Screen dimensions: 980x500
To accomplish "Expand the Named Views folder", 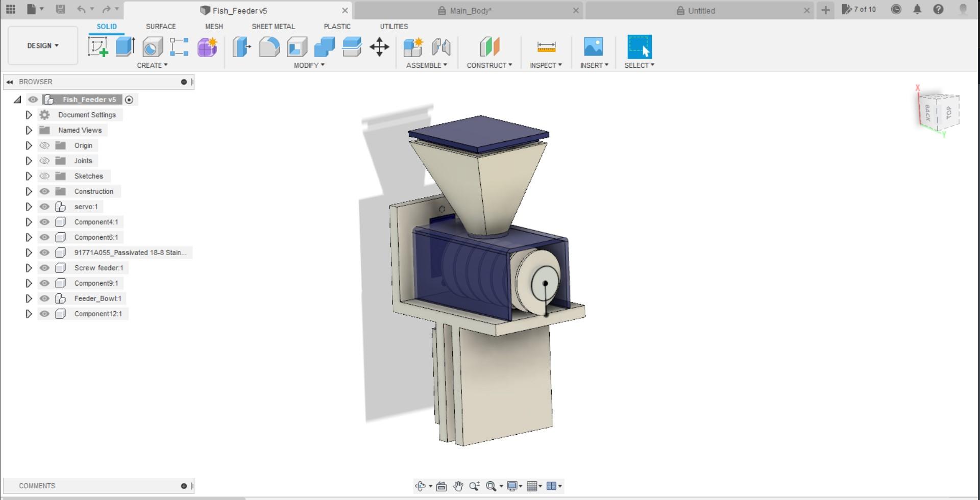I will 29,130.
